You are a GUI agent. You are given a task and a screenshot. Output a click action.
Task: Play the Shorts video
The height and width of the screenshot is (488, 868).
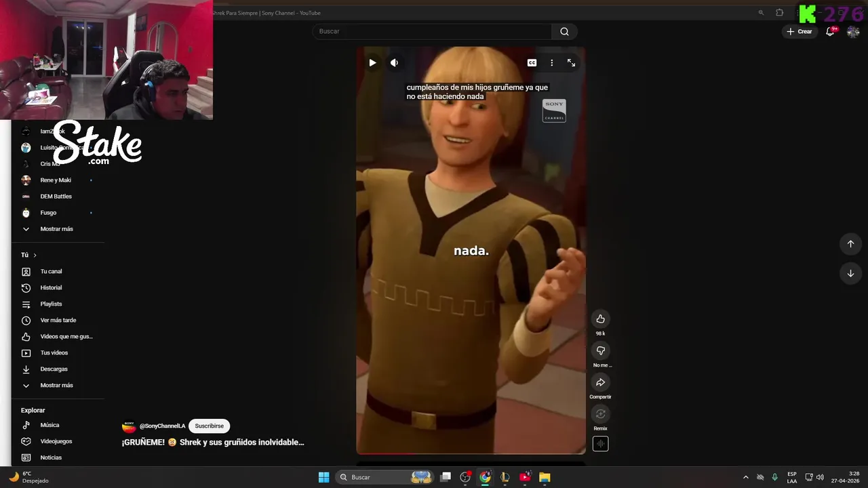372,62
